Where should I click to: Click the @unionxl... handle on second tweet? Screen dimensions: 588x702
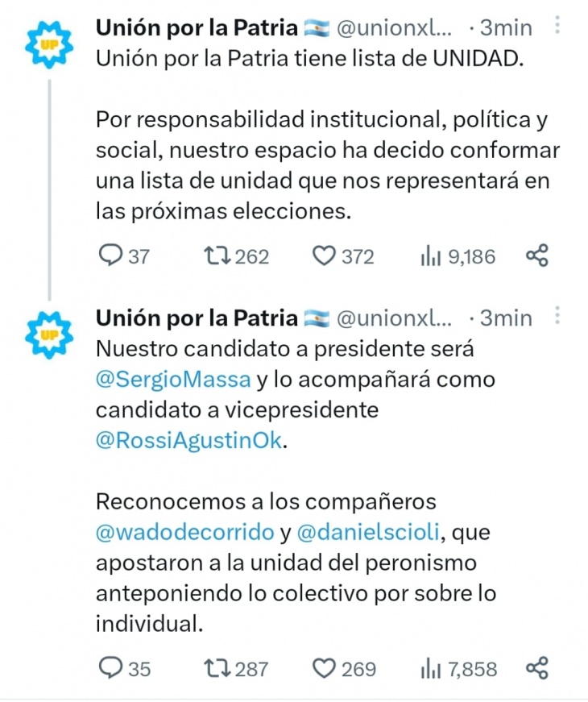click(x=394, y=318)
